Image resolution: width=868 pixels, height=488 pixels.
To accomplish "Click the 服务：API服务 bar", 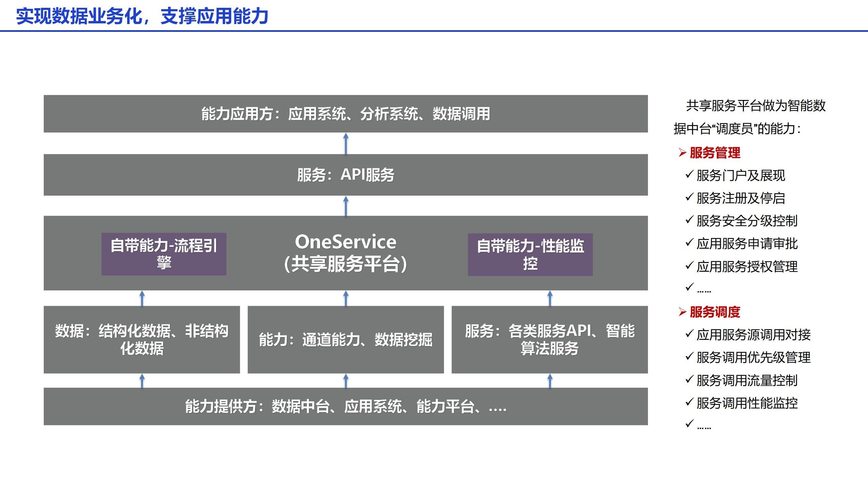I will 346,175.
